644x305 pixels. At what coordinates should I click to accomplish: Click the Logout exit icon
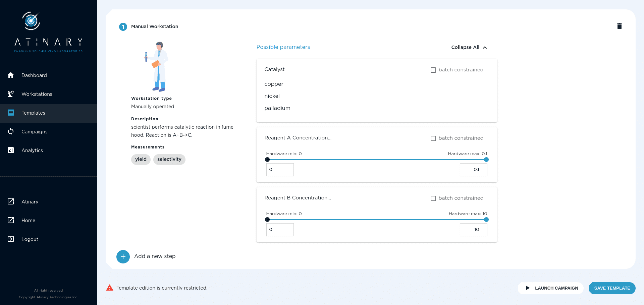pos(11,239)
